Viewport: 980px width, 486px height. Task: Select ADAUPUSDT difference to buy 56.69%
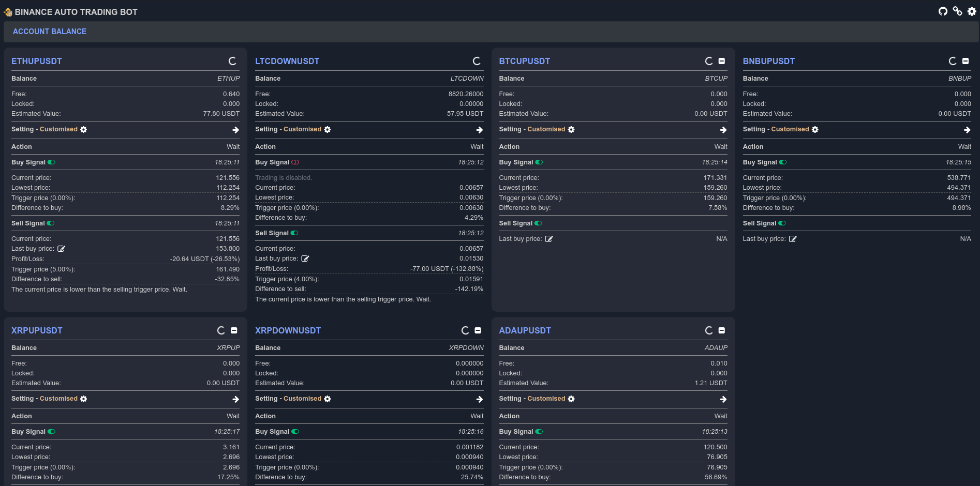(716, 477)
